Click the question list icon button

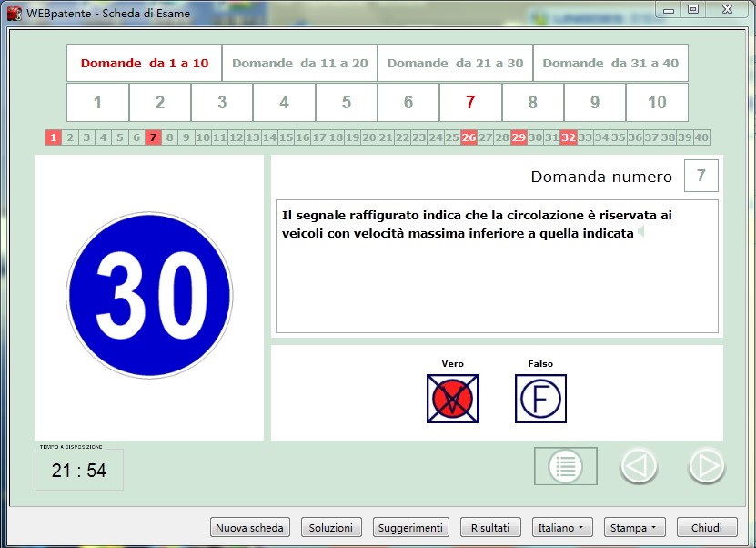click(566, 466)
